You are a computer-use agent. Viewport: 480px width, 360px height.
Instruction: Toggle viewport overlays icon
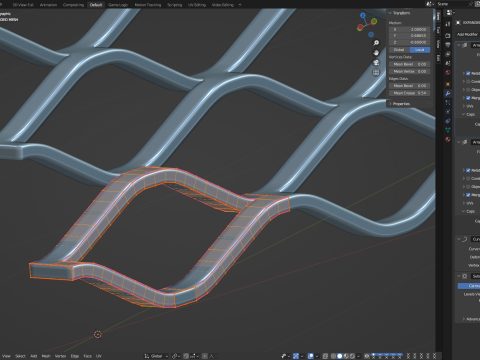[x=311, y=356]
